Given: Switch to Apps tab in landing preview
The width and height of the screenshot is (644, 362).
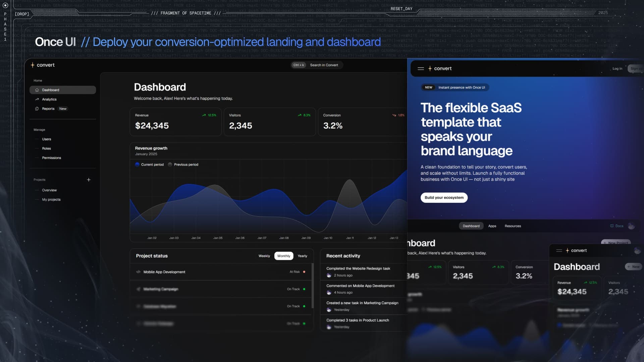Looking at the screenshot, I should pyautogui.click(x=492, y=226).
